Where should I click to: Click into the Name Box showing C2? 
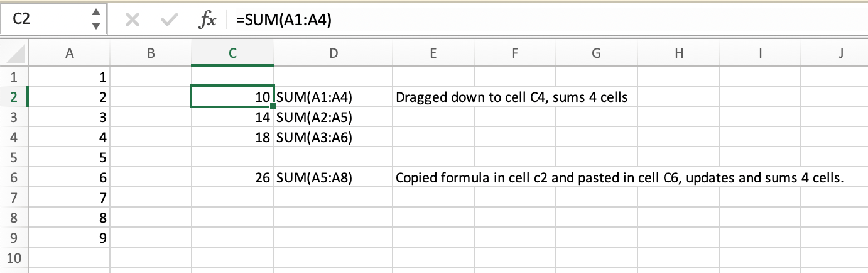click(44, 20)
